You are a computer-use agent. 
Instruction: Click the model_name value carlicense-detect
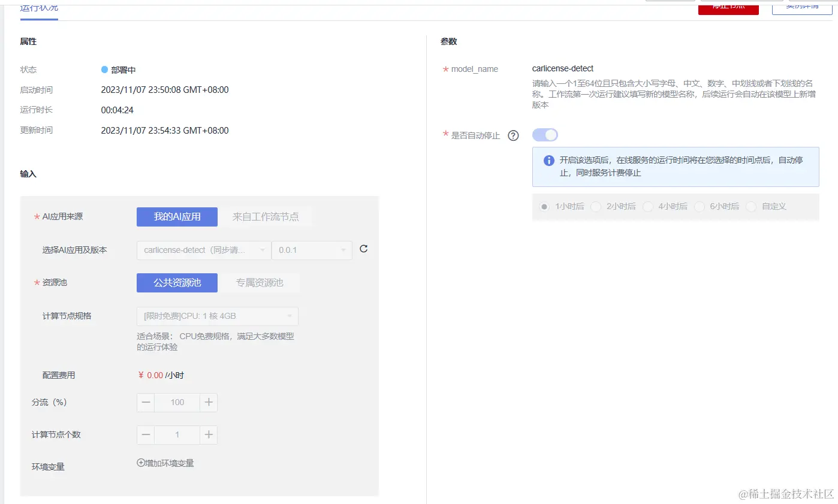(563, 68)
